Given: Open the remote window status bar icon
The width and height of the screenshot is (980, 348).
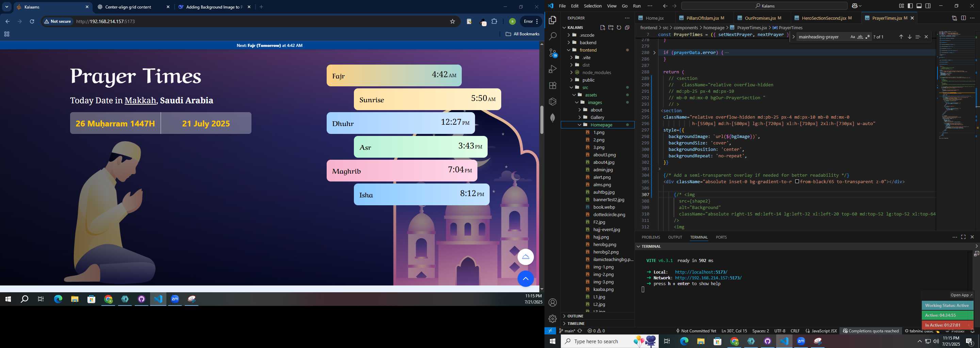Looking at the screenshot, I should [550, 331].
